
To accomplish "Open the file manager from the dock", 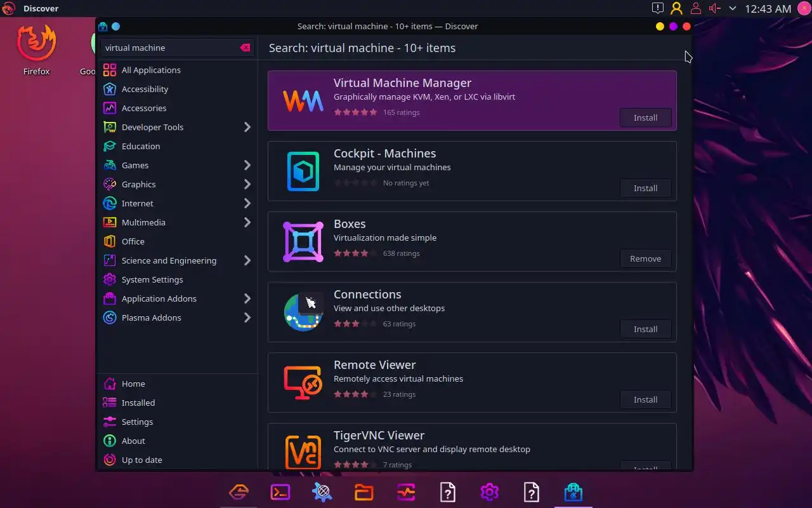I will [x=364, y=492].
